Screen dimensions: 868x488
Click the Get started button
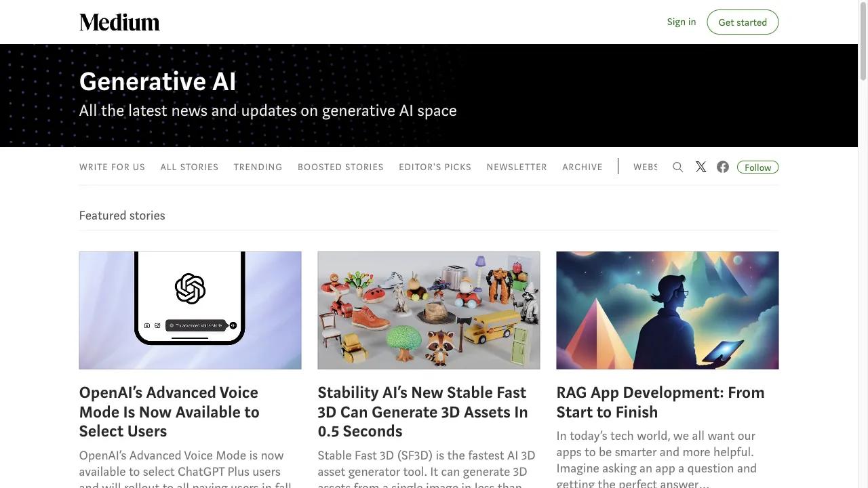pyautogui.click(x=743, y=22)
